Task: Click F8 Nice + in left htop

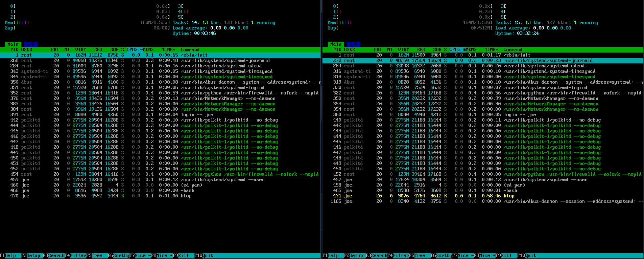Action: 162,256
